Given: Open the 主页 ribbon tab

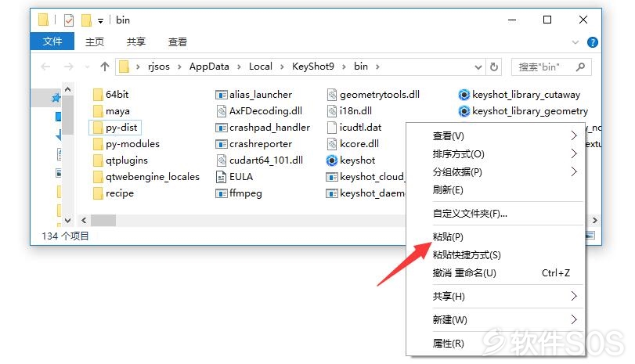Looking at the screenshot, I should pyautogui.click(x=95, y=41).
